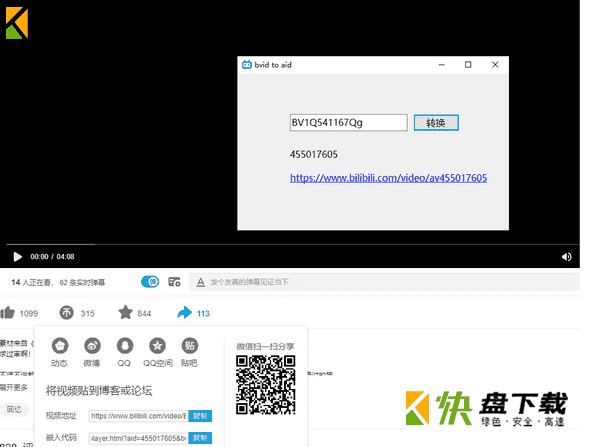The height and width of the screenshot is (447, 600).
Task: Click the video progress bar
Action: [293, 244]
